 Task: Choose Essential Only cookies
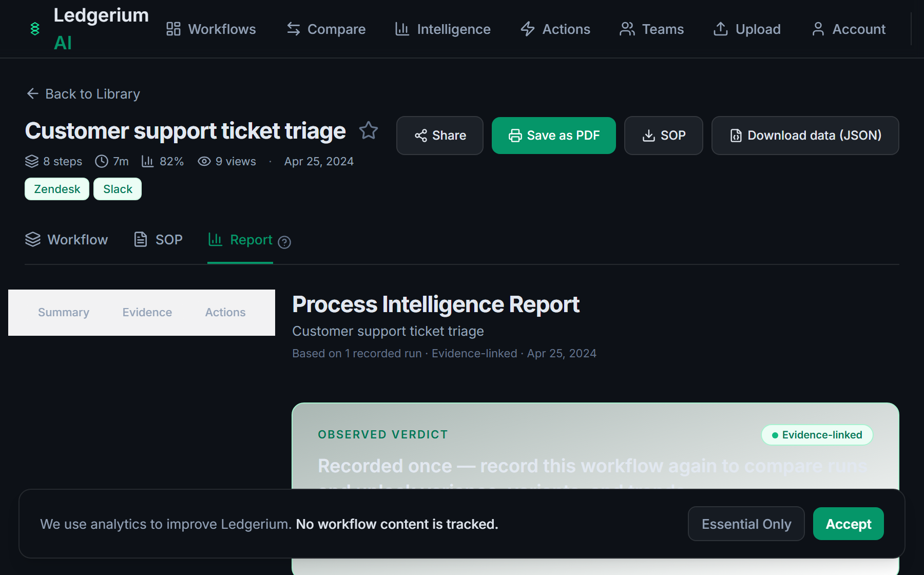[746, 524]
